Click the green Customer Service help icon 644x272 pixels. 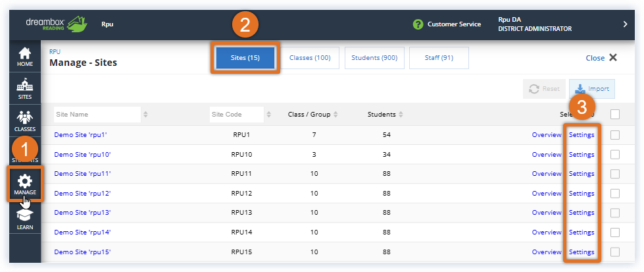point(418,24)
